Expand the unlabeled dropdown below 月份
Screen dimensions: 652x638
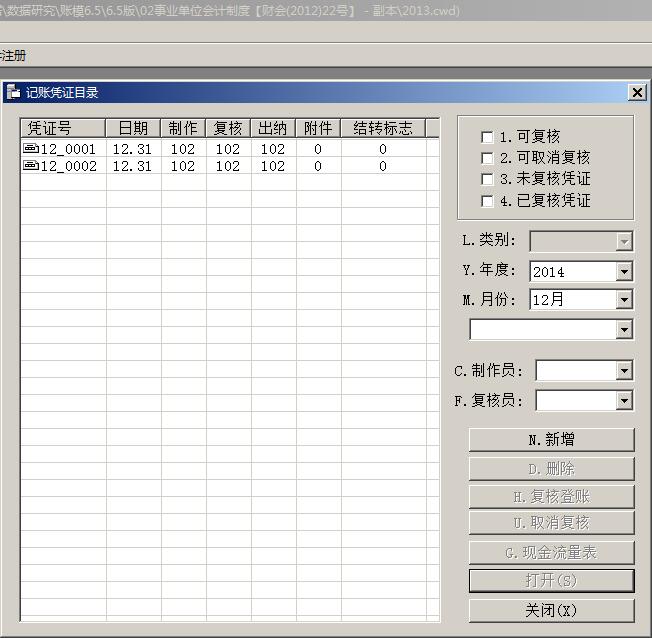coord(624,329)
